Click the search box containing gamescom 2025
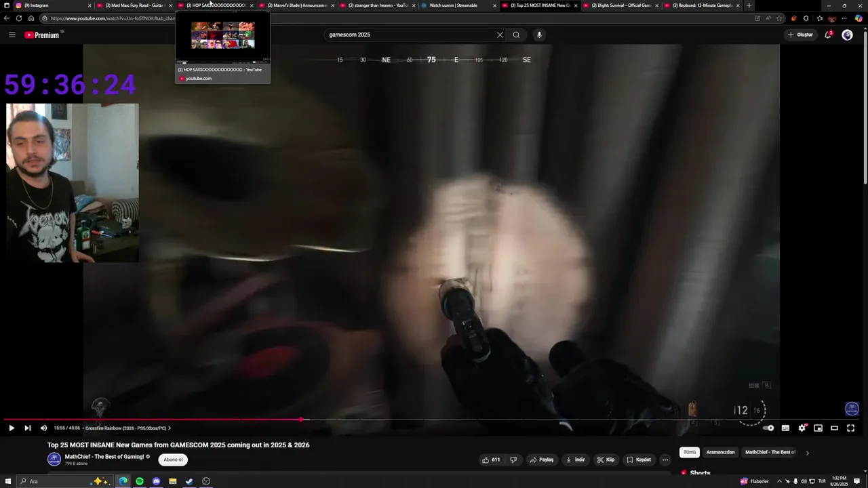Screen dimensions: 868x488 [410, 35]
